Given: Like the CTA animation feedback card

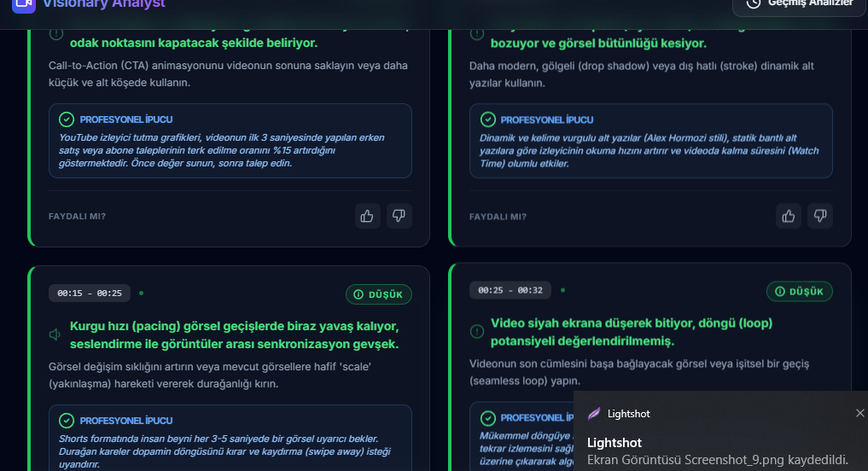Looking at the screenshot, I should 367,216.
